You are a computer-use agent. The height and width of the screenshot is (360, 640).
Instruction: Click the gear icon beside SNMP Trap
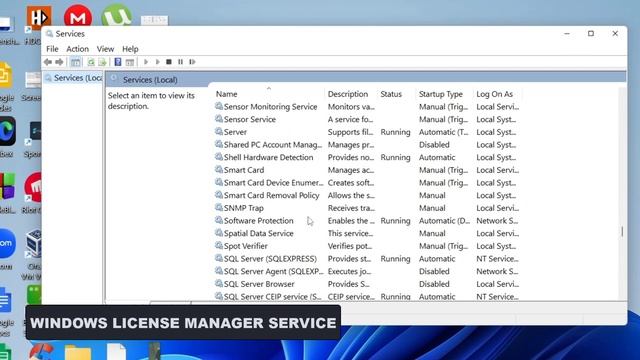[219, 207]
